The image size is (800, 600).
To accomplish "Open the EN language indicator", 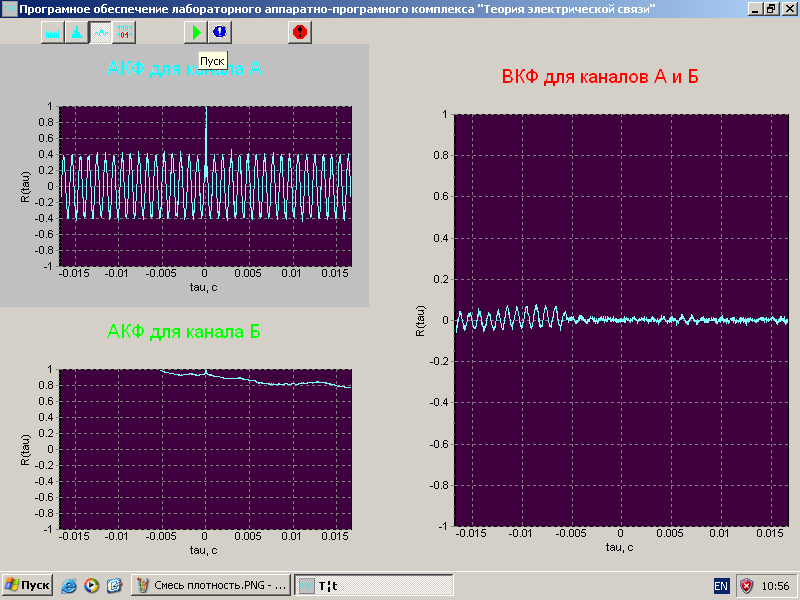I will [721, 586].
